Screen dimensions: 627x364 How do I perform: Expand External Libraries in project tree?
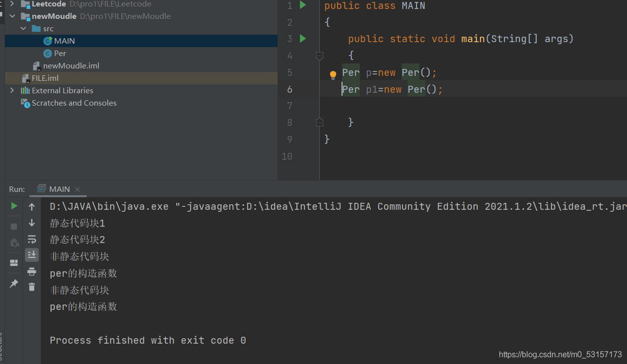point(12,90)
